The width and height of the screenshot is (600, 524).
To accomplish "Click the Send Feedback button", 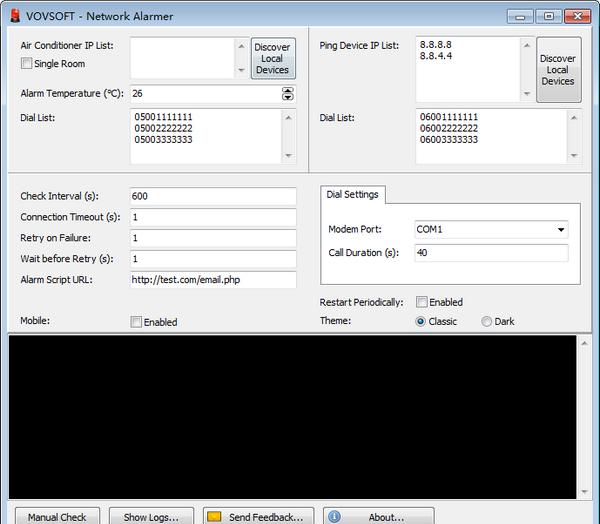I will pyautogui.click(x=258, y=517).
